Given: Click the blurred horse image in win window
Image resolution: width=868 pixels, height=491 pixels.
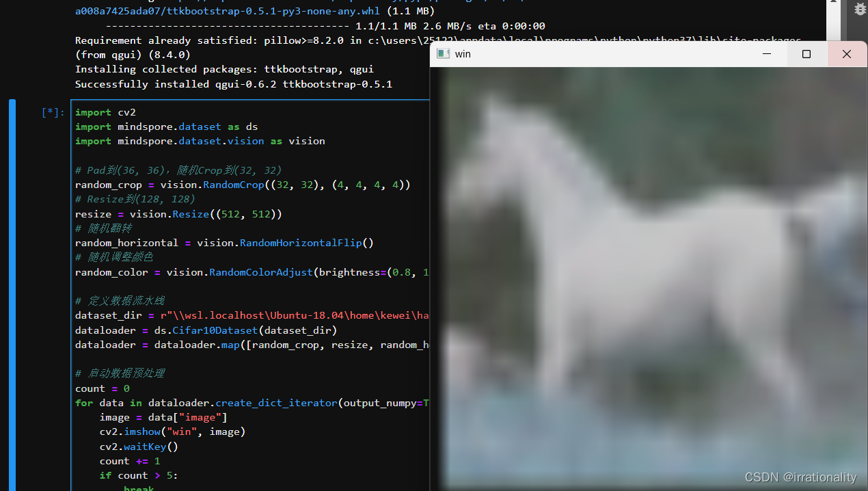Looking at the screenshot, I should (648, 278).
